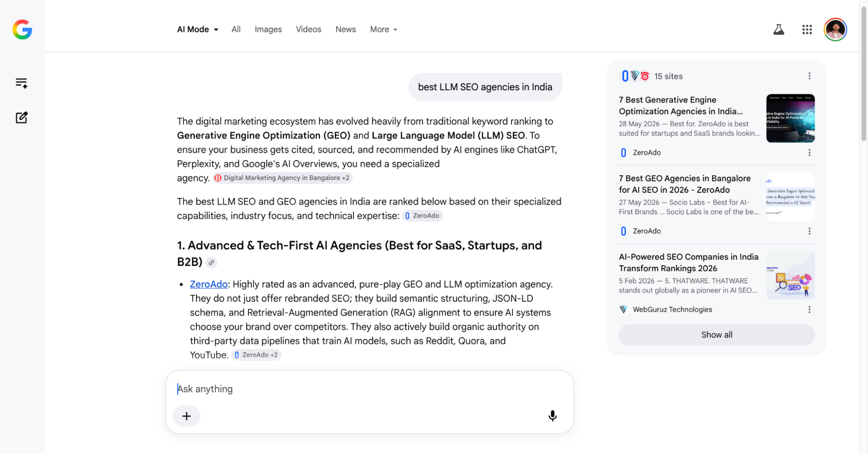
Task: Click the ZeroAdo +2 citation chip
Action: coord(256,355)
